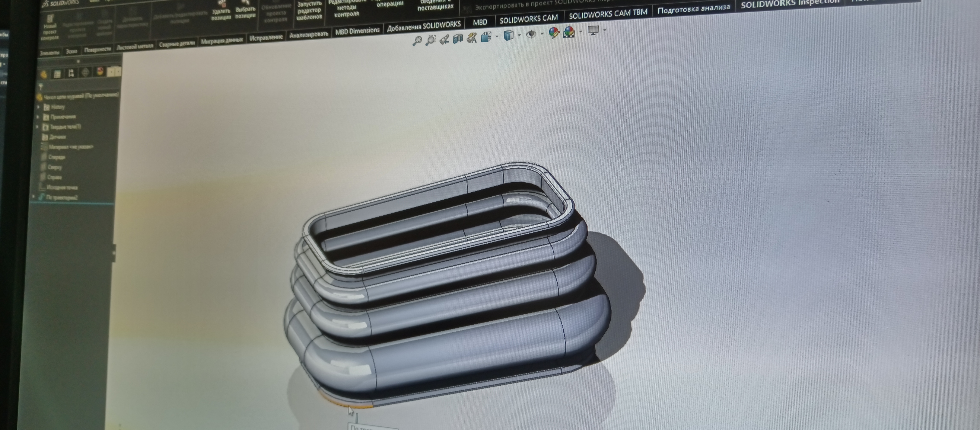Click Удалить позиции in the ribbon
This screenshot has height=430, width=980.
(x=221, y=11)
